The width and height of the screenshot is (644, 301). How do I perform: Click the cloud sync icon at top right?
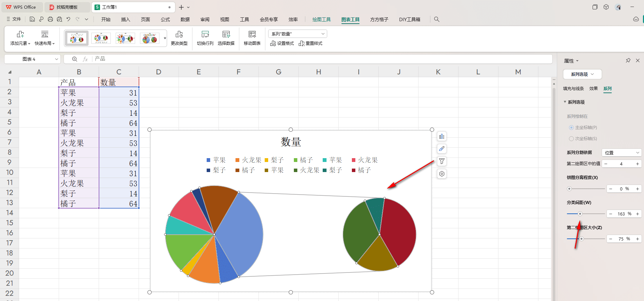[x=636, y=19]
